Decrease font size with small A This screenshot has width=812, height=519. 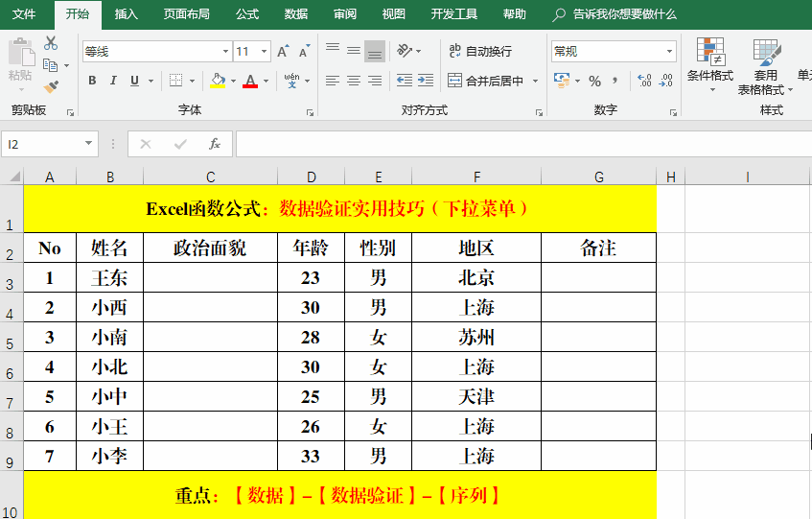[x=304, y=51]
